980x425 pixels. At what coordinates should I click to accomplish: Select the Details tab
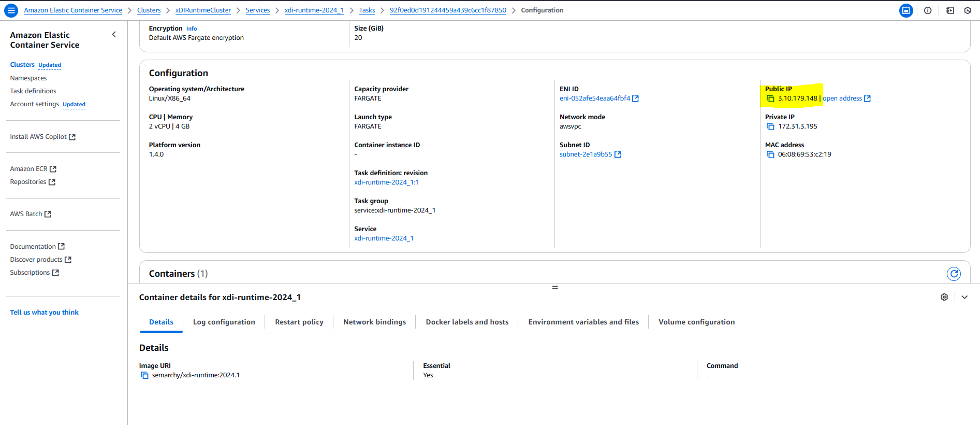point(161,322)
